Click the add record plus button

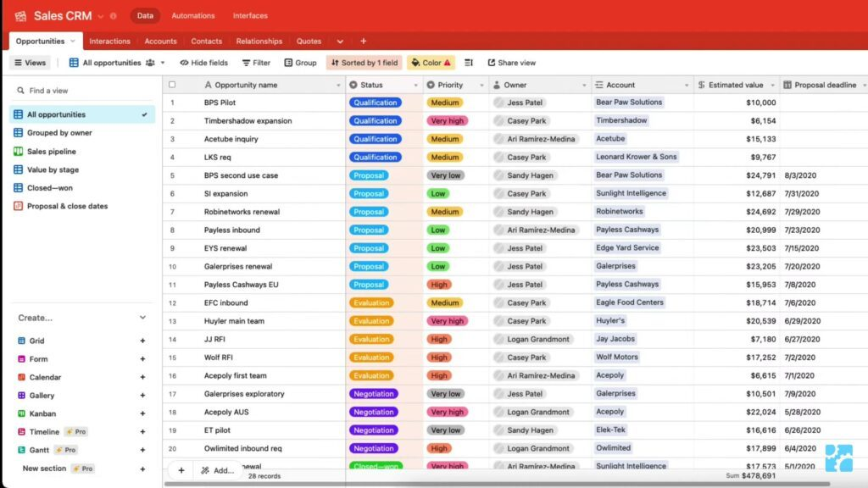click(181, 470)
